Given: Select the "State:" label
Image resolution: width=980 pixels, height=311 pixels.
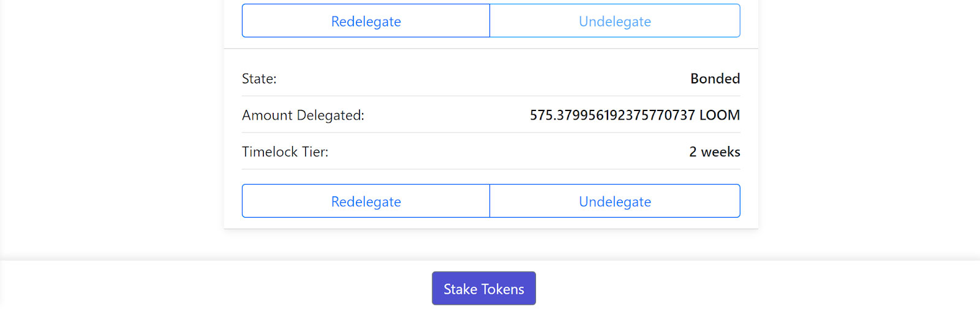Looking at the screenshot, I should click(x=259, y=79).
